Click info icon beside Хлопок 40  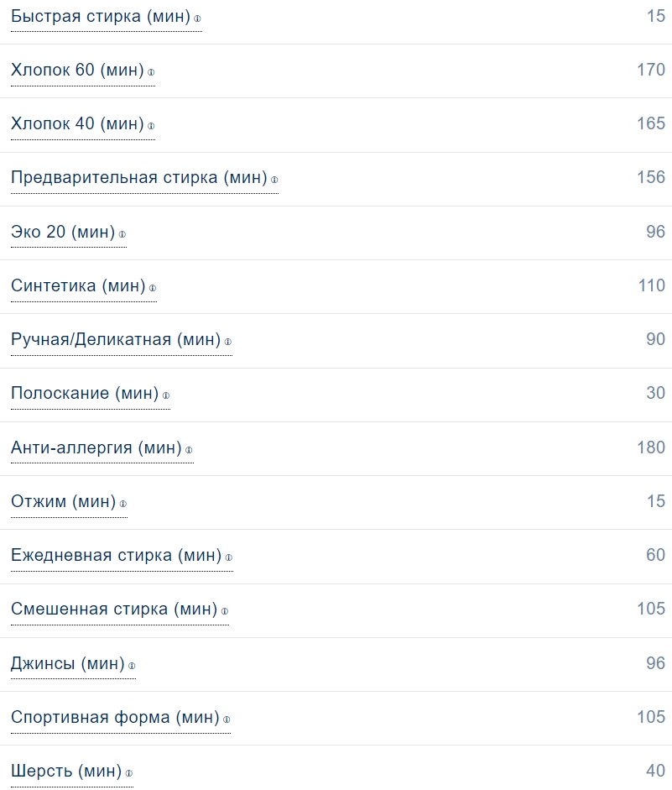tap(151, 126)
